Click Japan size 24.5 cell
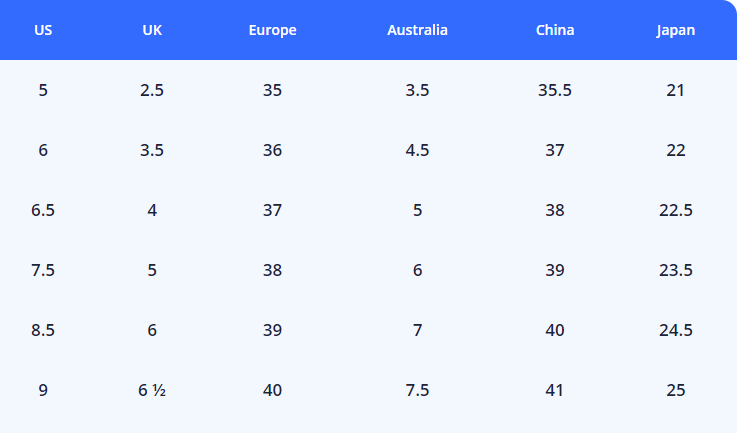 [x=676, y=330]
